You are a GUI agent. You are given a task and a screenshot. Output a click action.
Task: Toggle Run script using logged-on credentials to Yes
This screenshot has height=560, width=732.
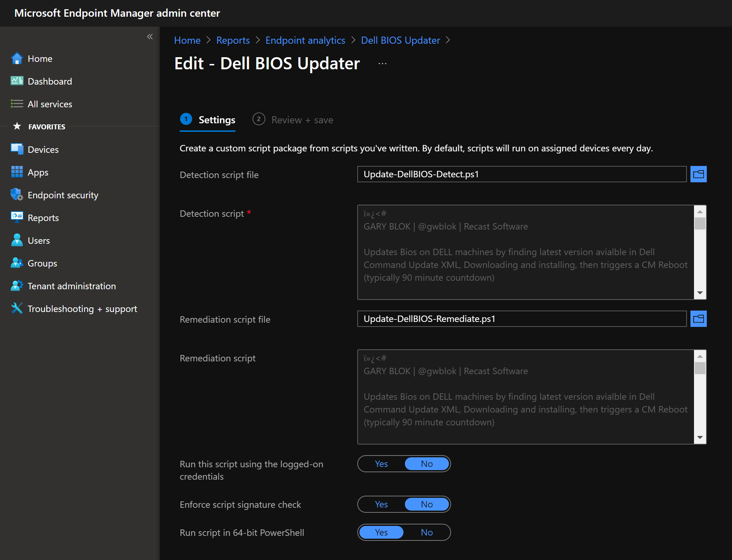click(380, 464)
